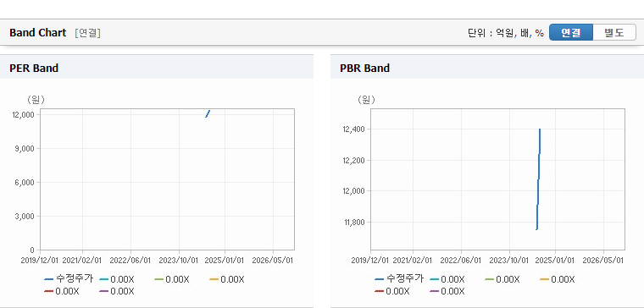Click 2023/10/01 date in PBR Band axis
This screenshot has height=308, width=644.
[509, 261]
